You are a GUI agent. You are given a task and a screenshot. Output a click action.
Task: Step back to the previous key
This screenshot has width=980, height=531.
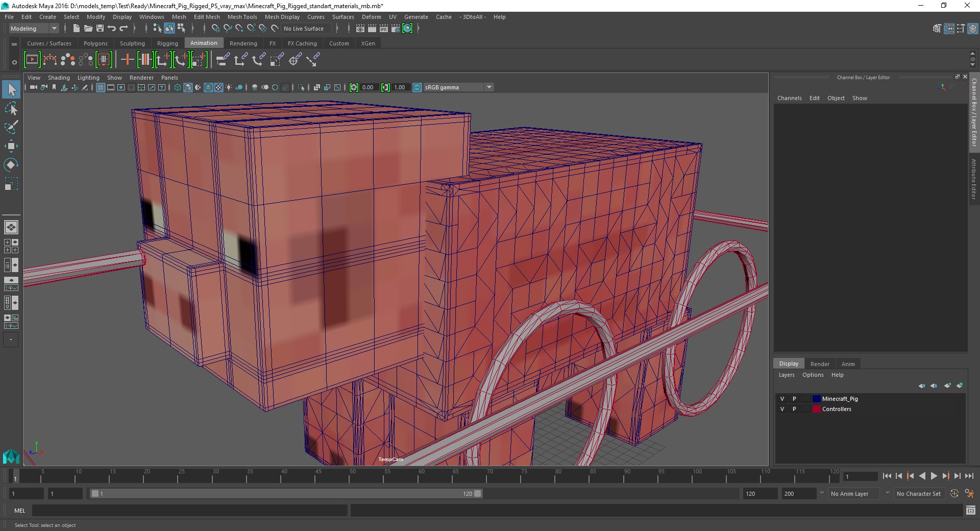pos(910,476)
